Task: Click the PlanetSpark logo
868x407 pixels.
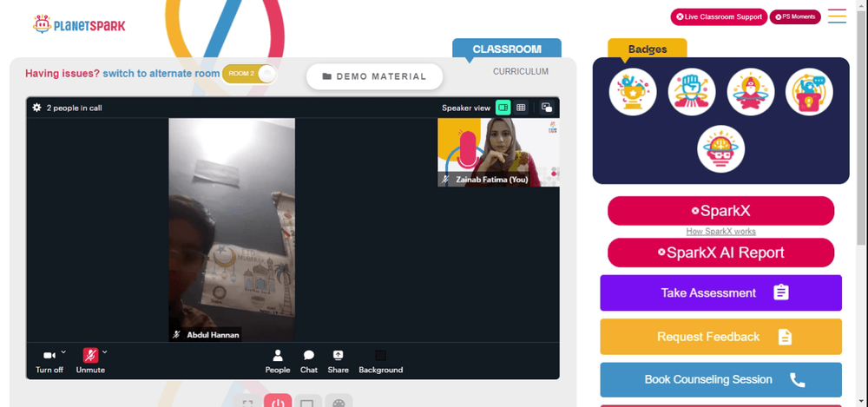Action: click(79, 24)
